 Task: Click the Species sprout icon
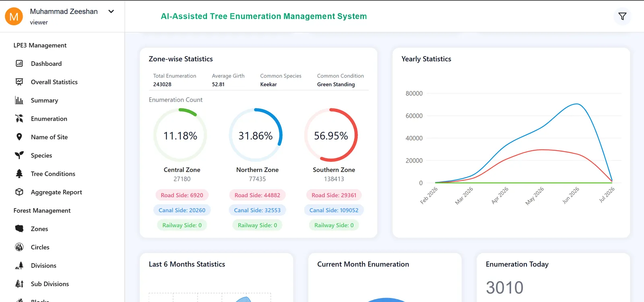(x=19, y=155)
